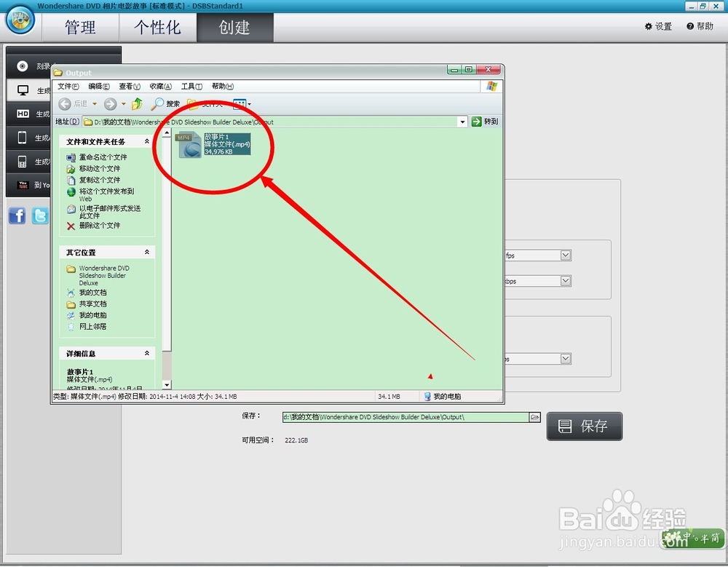Screen dimensions: 728x567
Task: Open 收藏(A) menu in Output window
Action: 161,87
